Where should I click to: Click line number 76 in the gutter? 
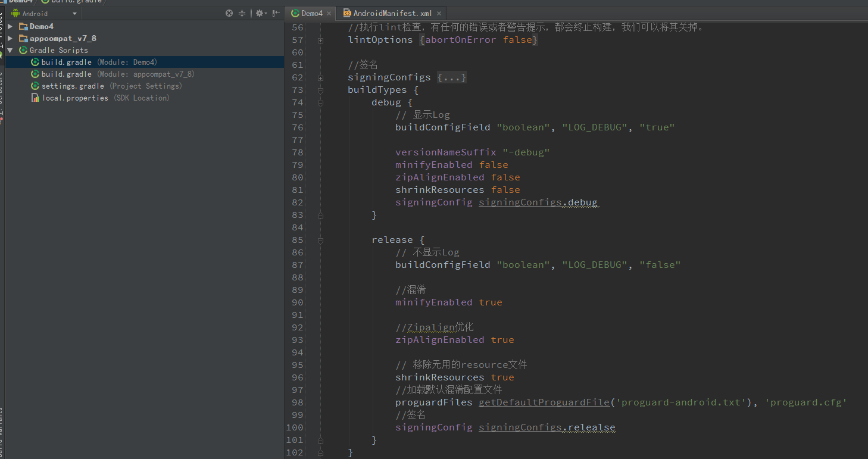(x=298, y=127)
